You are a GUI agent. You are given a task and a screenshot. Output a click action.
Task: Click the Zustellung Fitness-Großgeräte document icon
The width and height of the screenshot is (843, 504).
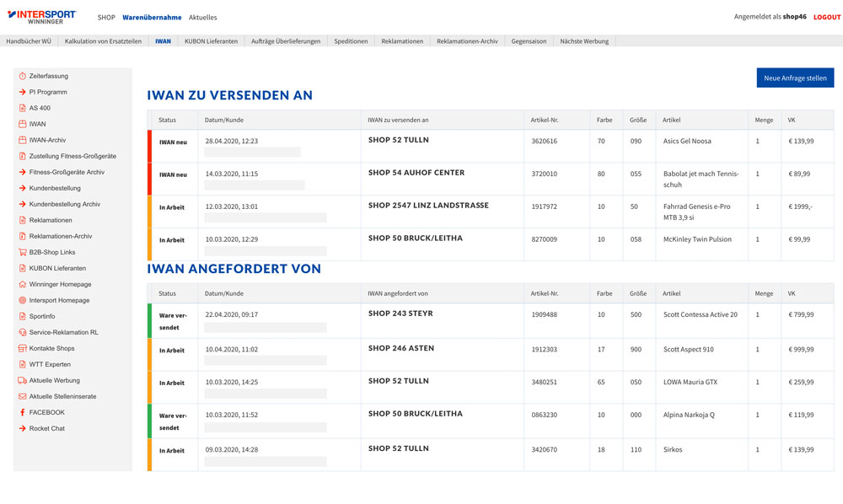coord(23,157)
